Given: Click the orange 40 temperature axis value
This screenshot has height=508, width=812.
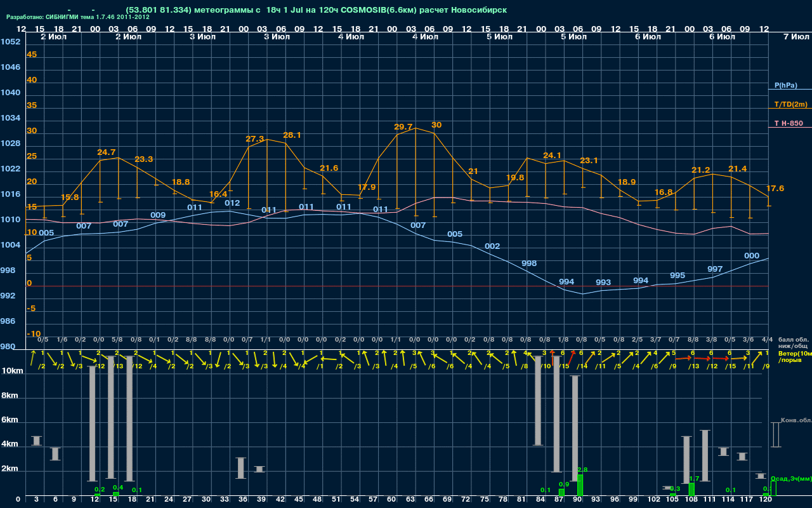Looking at the screenshot, I should (x=32, y=80).
